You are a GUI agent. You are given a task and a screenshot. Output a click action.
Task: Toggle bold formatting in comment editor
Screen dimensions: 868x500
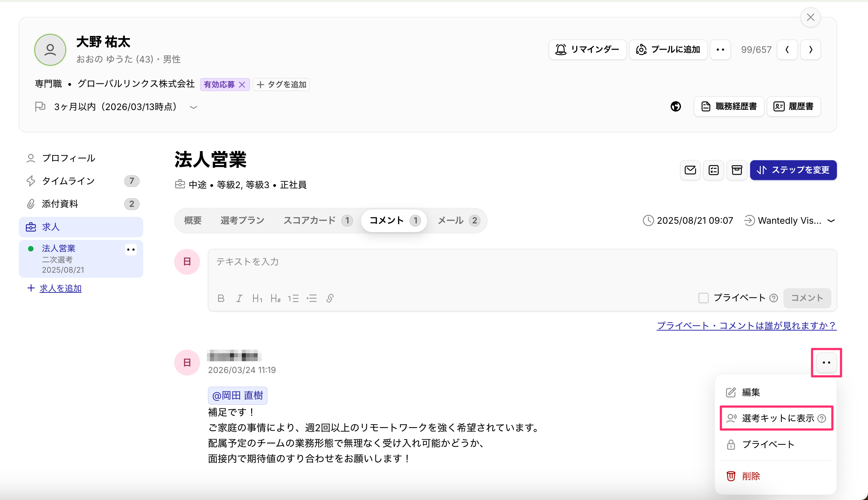(x=221, y=298)
